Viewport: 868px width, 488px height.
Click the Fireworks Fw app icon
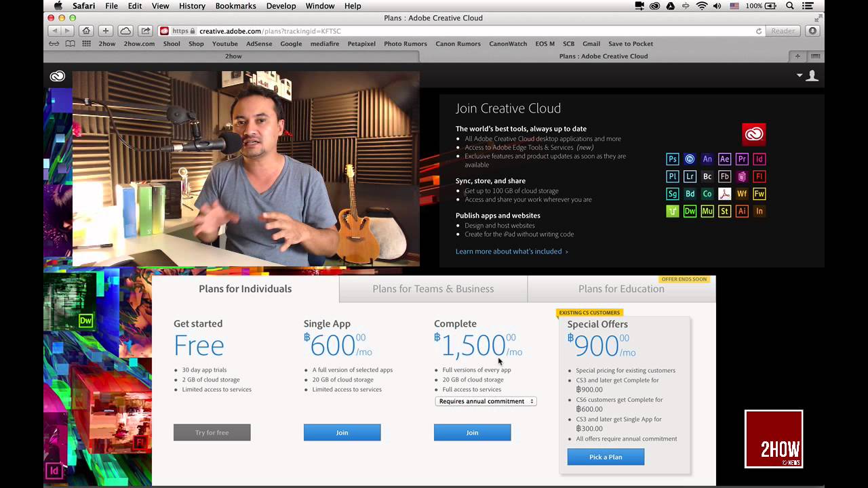759,194
